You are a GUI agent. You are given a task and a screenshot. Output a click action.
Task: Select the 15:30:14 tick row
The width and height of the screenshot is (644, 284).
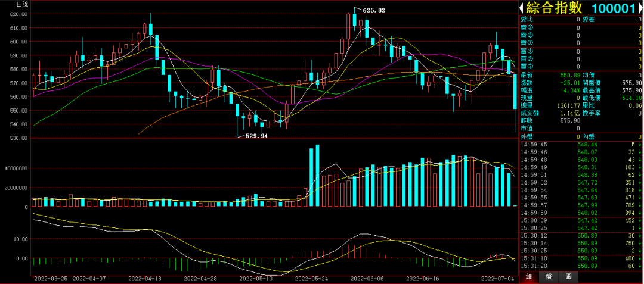(581, 243)
